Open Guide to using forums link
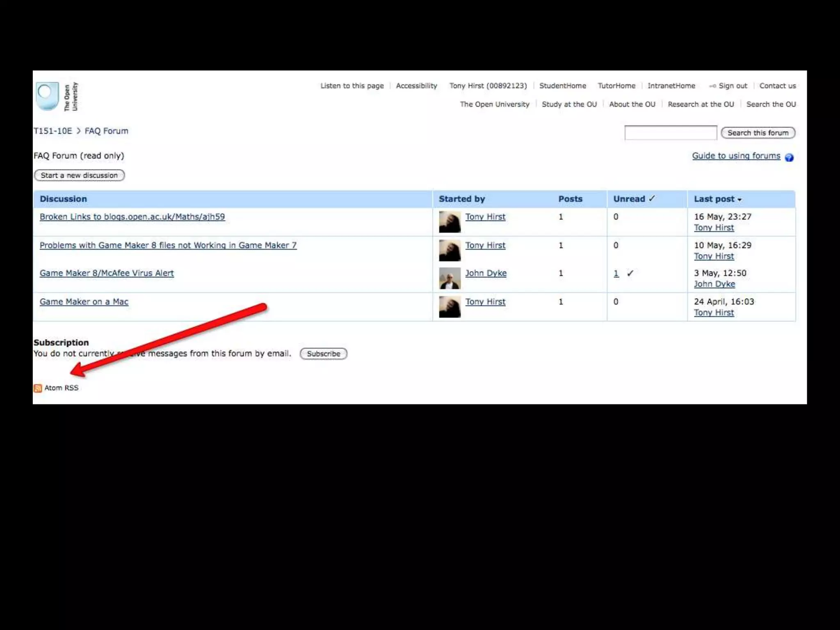This screenshot has width=840, height=630. tap(736, 156)
